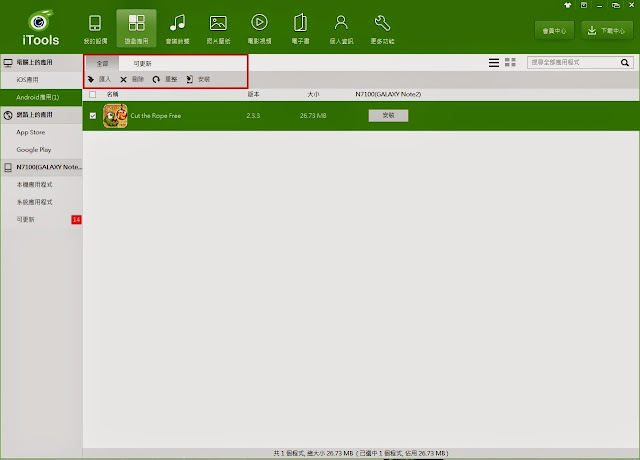Click the Refresh (重整) toolbar item
Image resolution: width=640 pixels, height=460 pixels.
[x=165, y=79]
